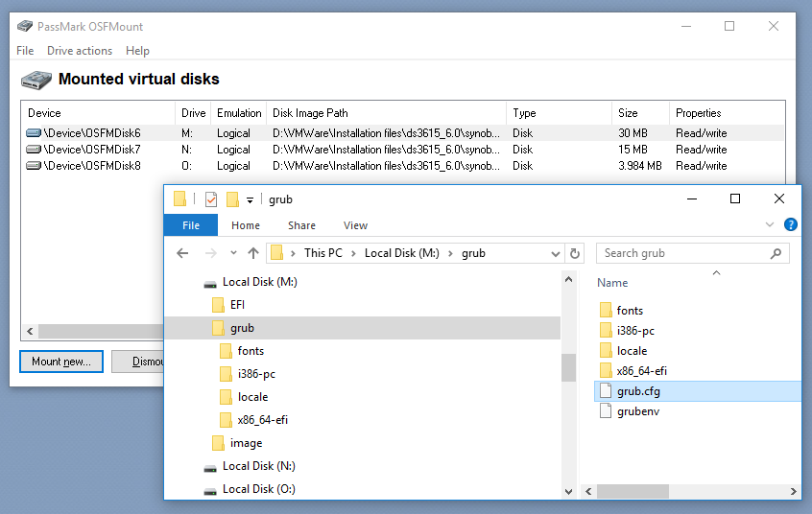Switch to the Share ribbon tab
812x514 pixels.
point(302,225)
